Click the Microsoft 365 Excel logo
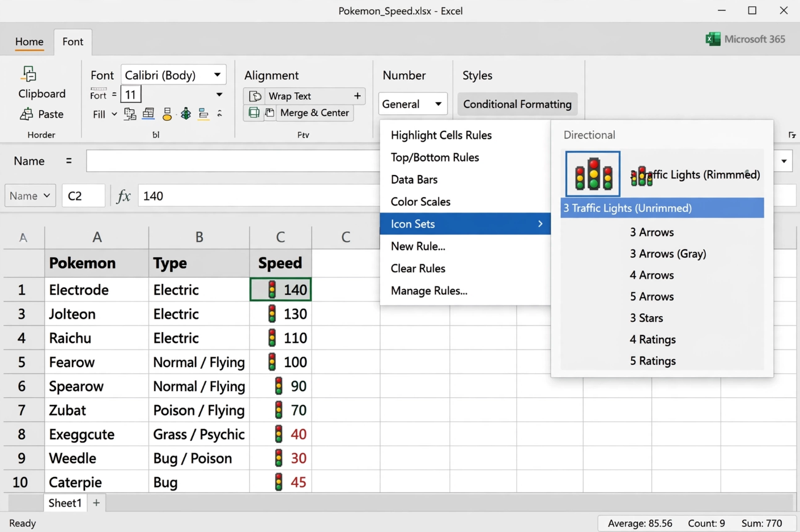Viewport: 800px width, 532px height. 713,39
